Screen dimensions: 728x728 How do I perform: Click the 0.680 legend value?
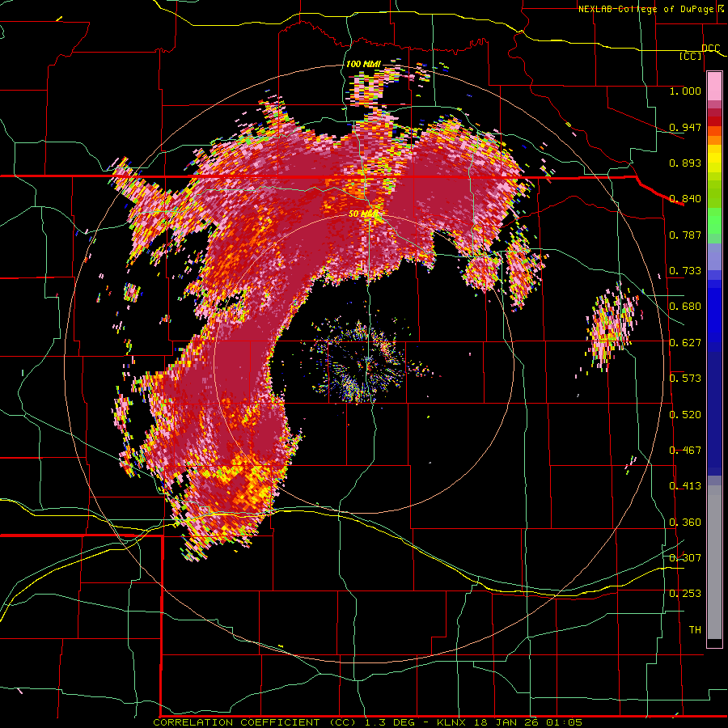(x=685, y=307)
